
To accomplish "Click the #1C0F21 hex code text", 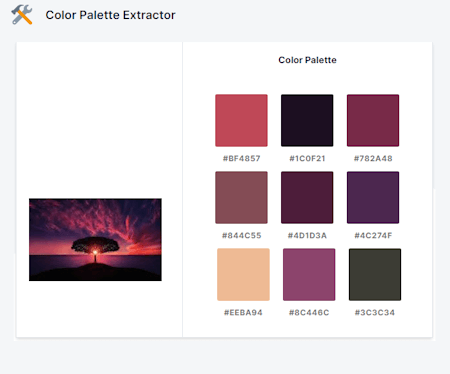I will pyautogui.click(x=307, y=158).
